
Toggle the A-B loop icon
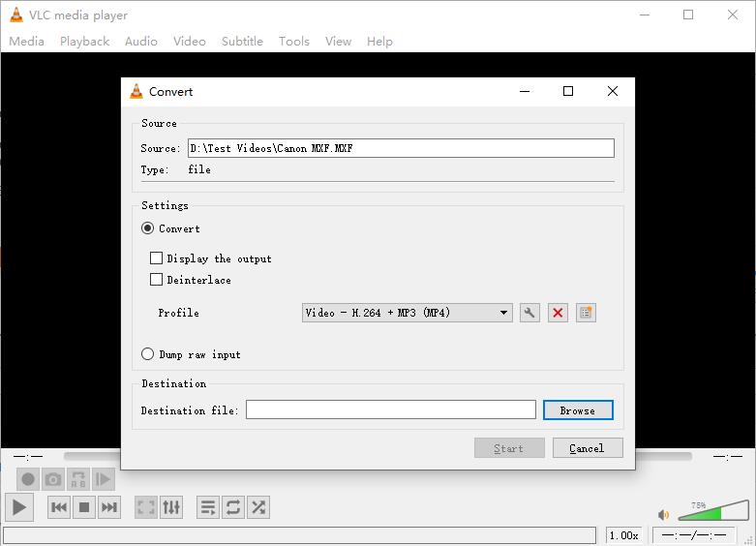[x=78, y=479]
